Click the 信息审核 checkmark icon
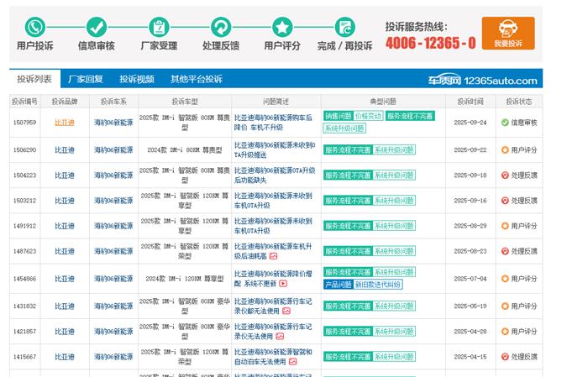 pyautogui.click(x=97, y=27)
